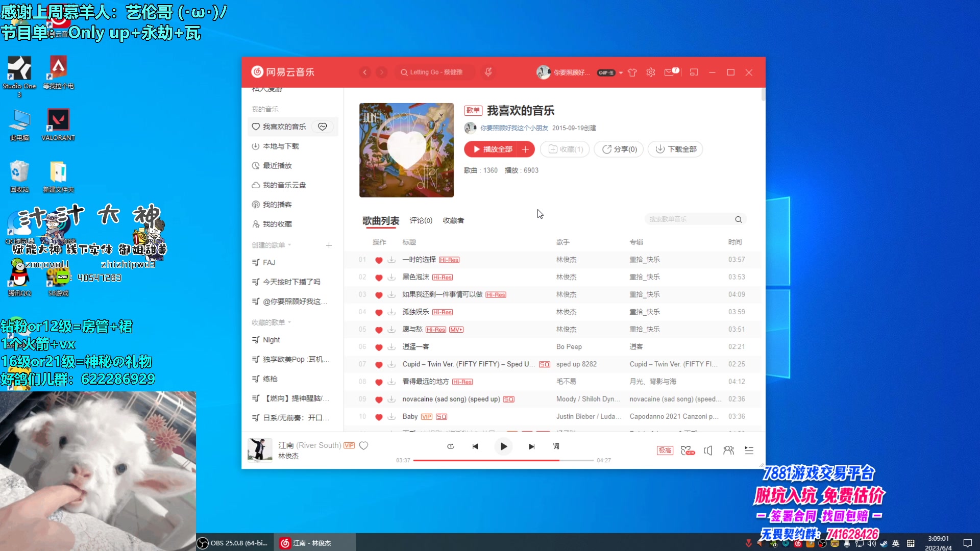
Task: Open the settings gear icon in title bar
Action: pos(651,72)
